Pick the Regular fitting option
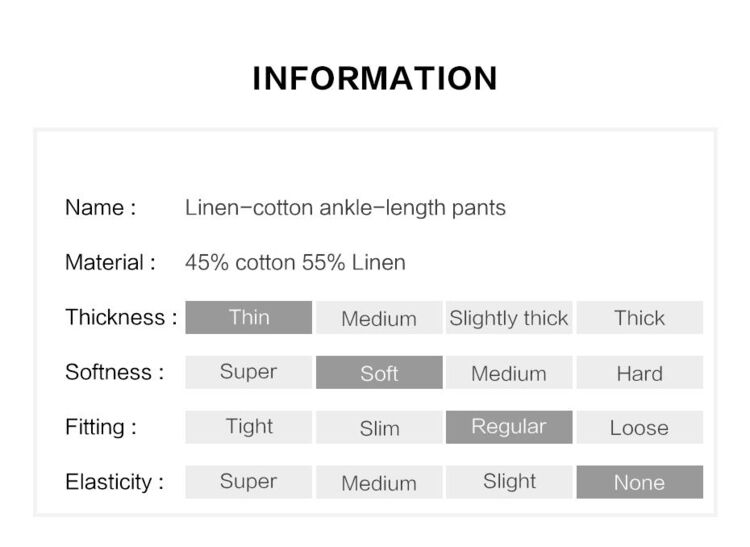The image size is (750, 547). tap(509, 427)
